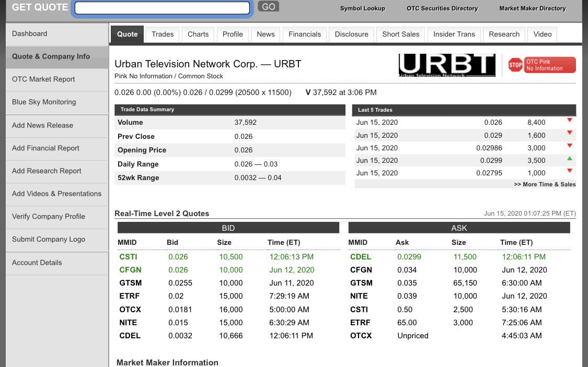This screenshot has height=367, width=588.
Task: Click OTCX in the bid MMID column
Action: tap(130, 310)
